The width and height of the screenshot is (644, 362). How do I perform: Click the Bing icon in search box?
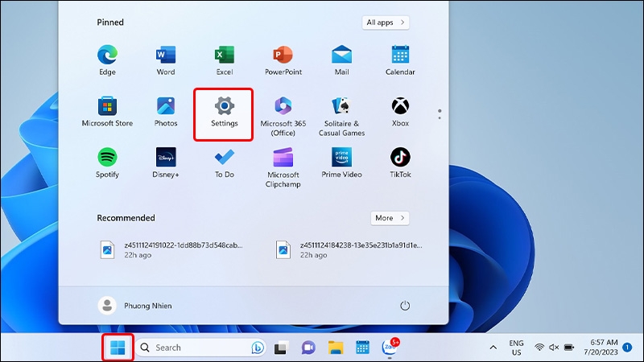tap(258, 348)
